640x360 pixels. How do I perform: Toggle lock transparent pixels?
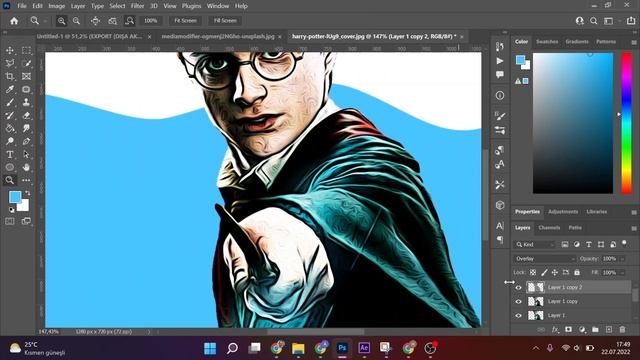(x=533, y=272)
